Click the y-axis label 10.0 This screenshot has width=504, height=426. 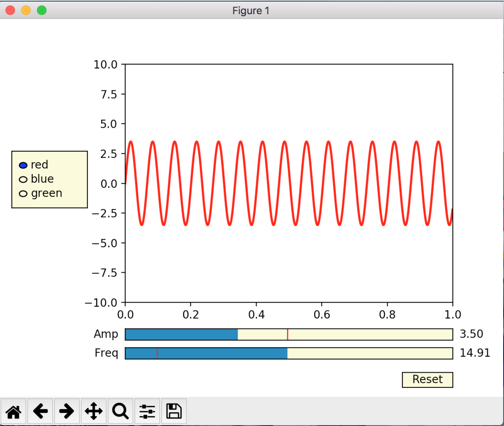(105, 65)
